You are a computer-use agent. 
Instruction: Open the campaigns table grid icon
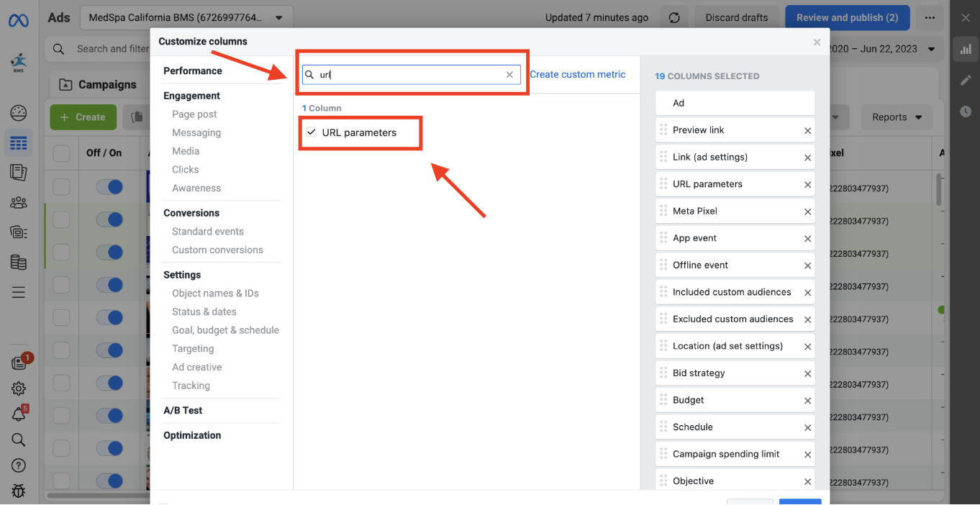[19, 143]
